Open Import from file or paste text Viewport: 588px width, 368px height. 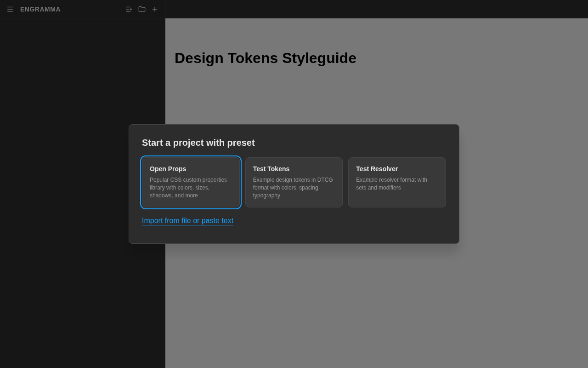point(187,221)
